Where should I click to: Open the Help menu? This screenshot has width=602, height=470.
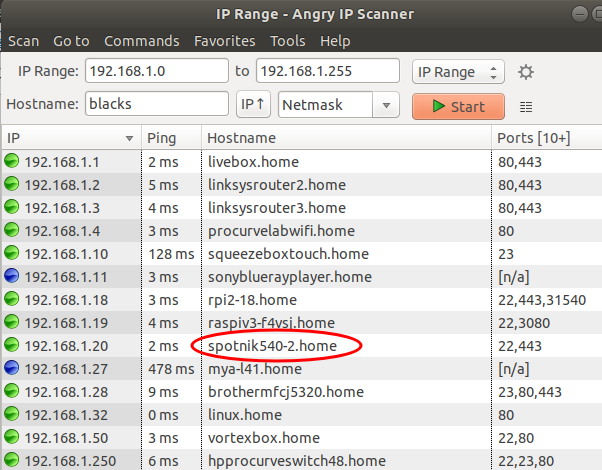click(335, 41)
